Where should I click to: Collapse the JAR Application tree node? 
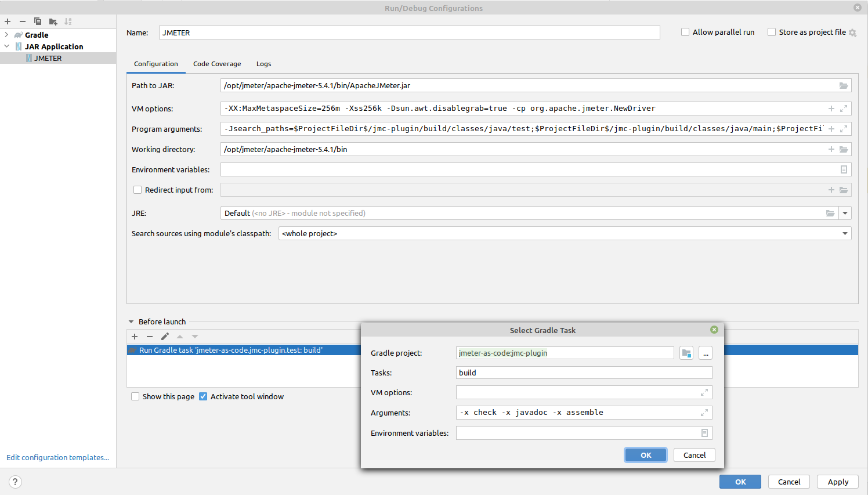6,46
